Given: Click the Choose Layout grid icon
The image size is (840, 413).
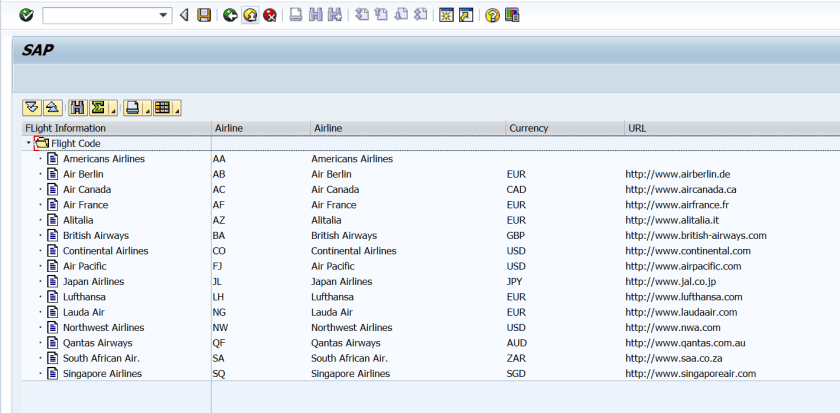Looking at the screenshot, I should pyautogui.click(x=162, y=108).
